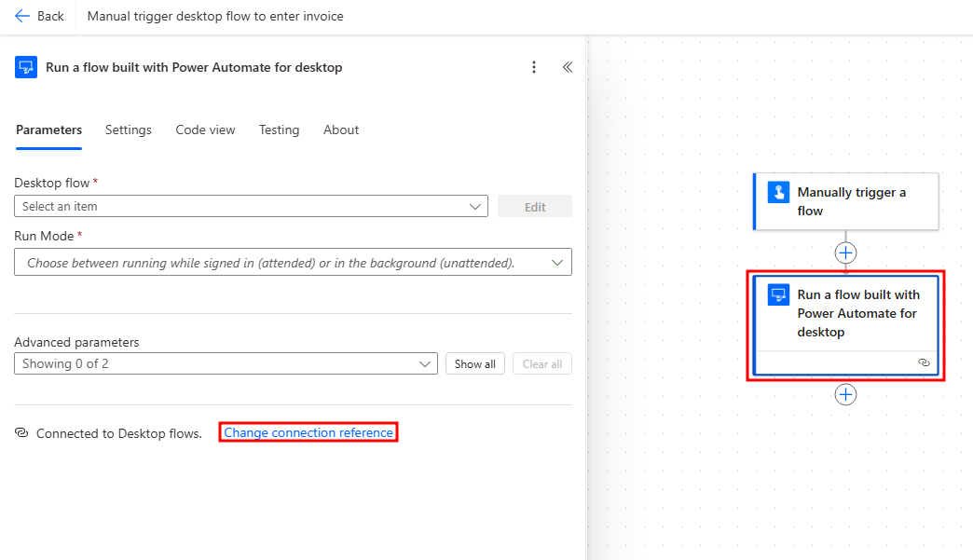
Task: Open the Run Mode dropdown
Action: tap(293, 263)
